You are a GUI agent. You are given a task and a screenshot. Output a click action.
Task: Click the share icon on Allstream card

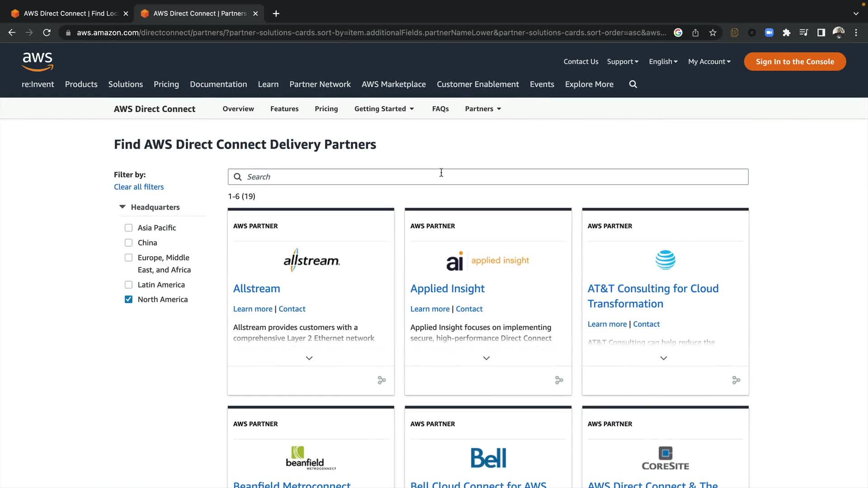click(x=382, y=380)
